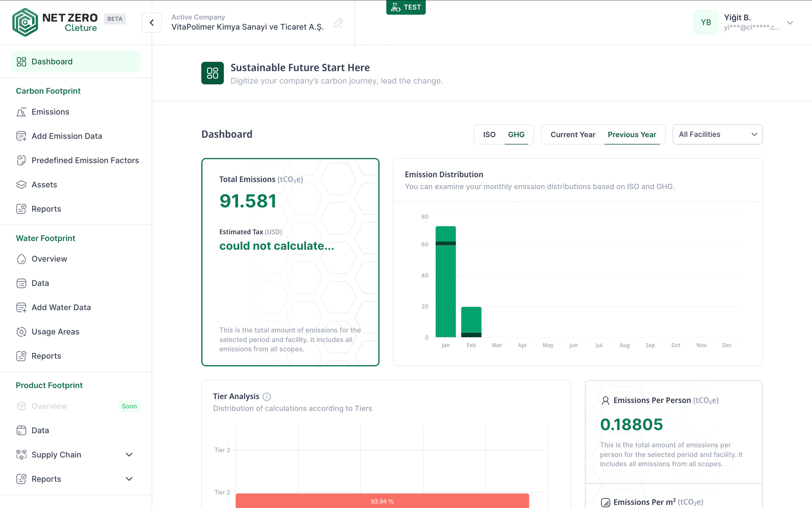This screenshot has height=508, width=812.
Task: Click the Dashboard grid icon in sidebar
Action: tap(21, 62)
